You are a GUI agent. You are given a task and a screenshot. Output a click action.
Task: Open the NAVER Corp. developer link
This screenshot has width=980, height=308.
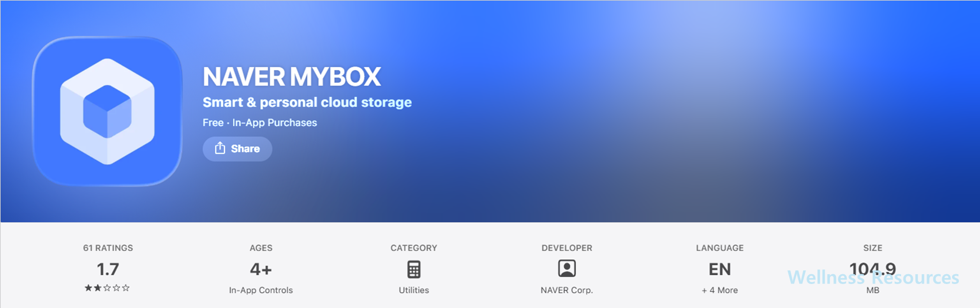pos(567,290)
